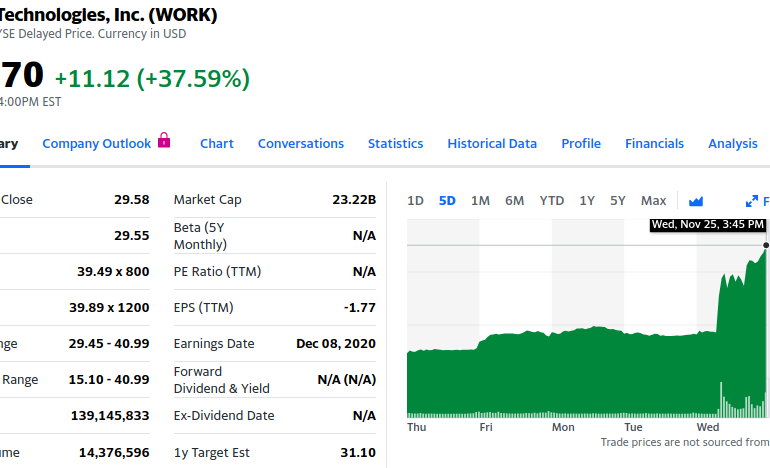The height and width of the screenshot is (468, 770).
Task: Click the chart's latest price data point
Action: (766, 245)
